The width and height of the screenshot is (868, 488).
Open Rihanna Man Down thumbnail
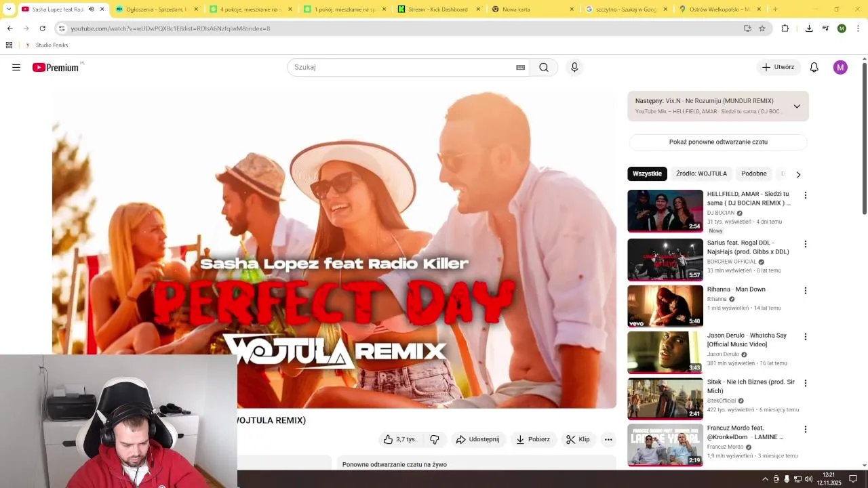(665, 306)
